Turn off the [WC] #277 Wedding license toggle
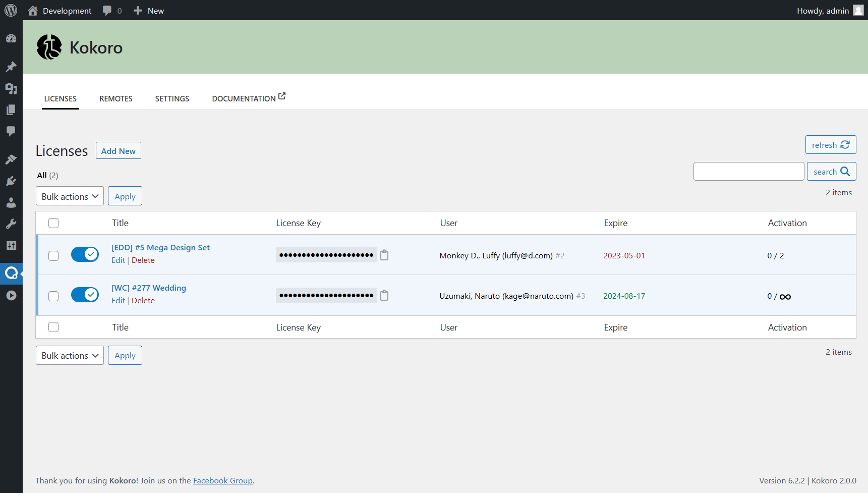 [x=85, y=295]
